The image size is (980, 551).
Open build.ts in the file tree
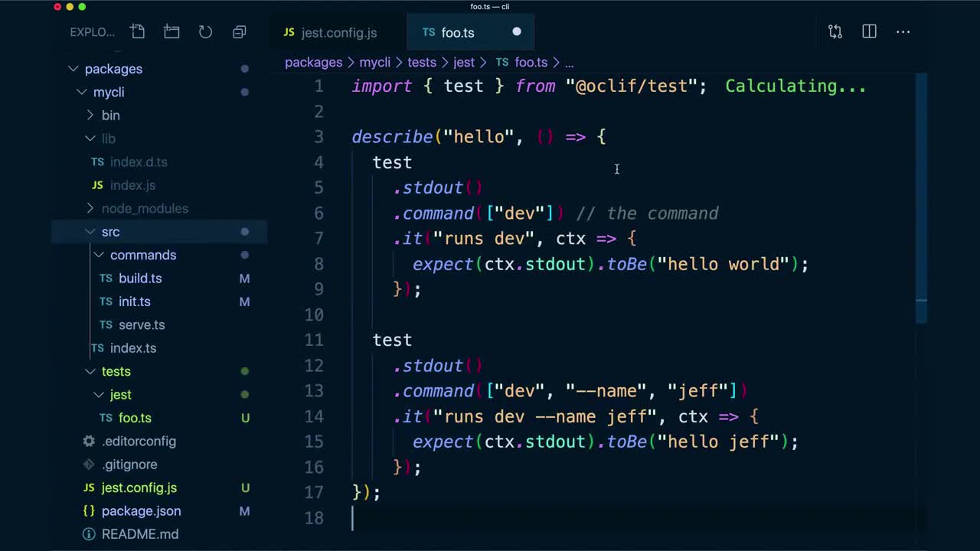[x=139, y=279]
